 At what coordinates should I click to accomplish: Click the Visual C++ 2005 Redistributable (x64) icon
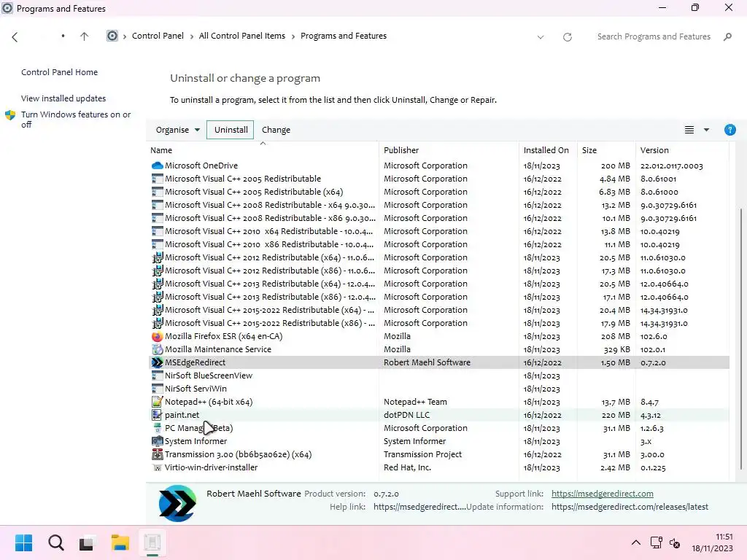pyautogui.click(x=157, y=192)
